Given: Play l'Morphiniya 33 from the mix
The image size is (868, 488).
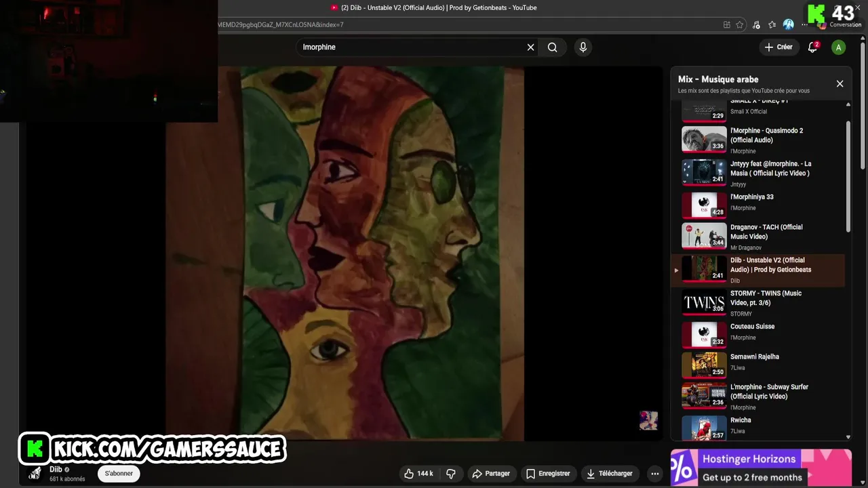Looking at the screenshot, I should pyautogui.click(x=758, y=206).
